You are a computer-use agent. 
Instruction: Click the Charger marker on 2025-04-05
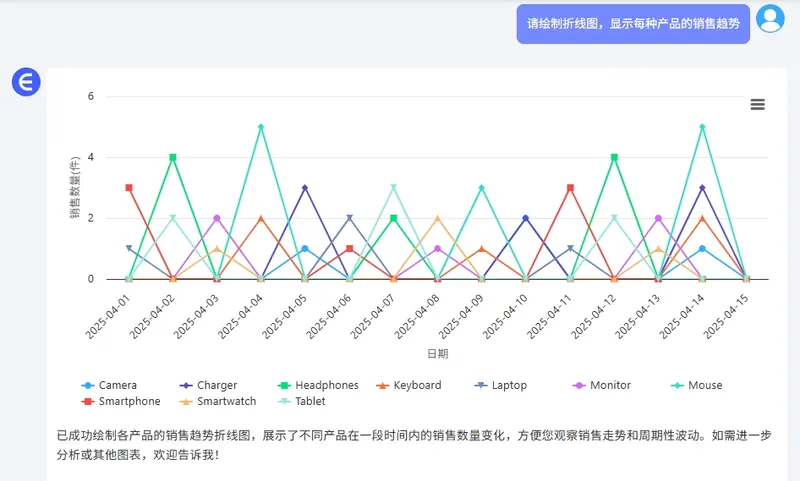(305, 188)
